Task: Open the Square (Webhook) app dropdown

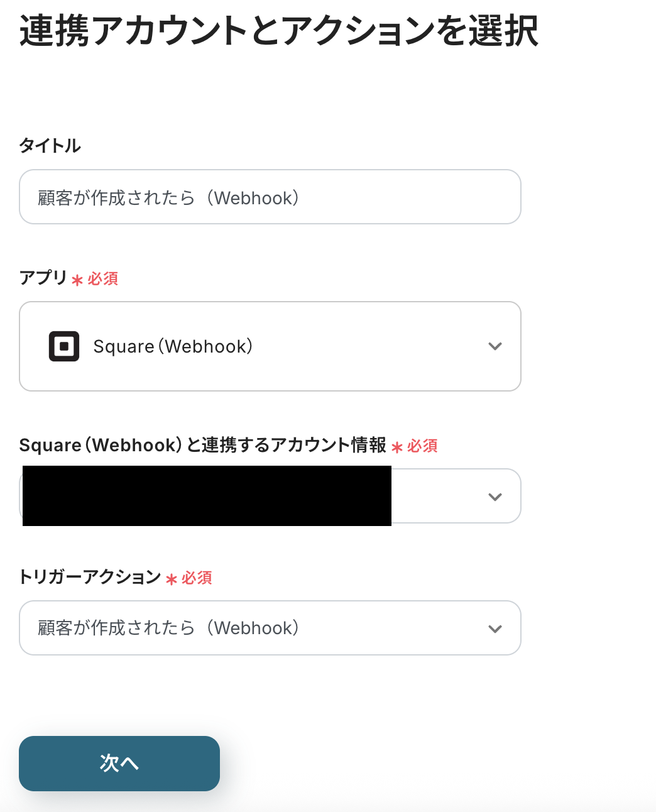Action: coord(270,346)
